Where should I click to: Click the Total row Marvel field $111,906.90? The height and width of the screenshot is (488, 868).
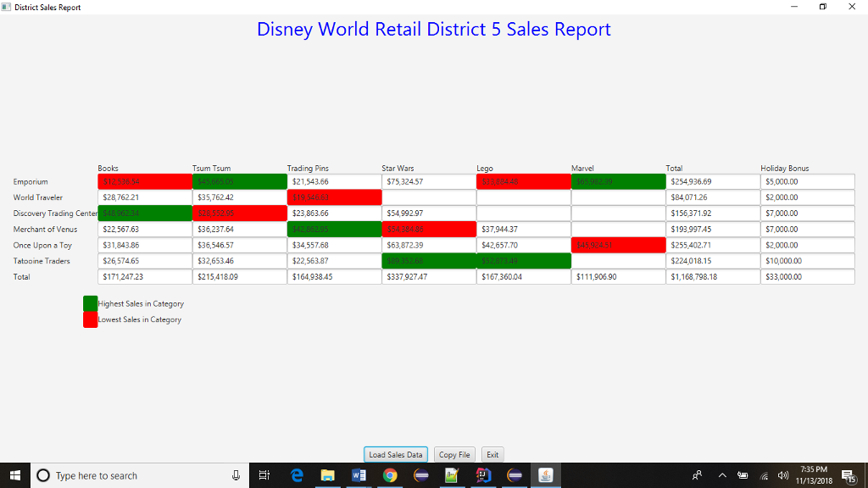point(618,277)
